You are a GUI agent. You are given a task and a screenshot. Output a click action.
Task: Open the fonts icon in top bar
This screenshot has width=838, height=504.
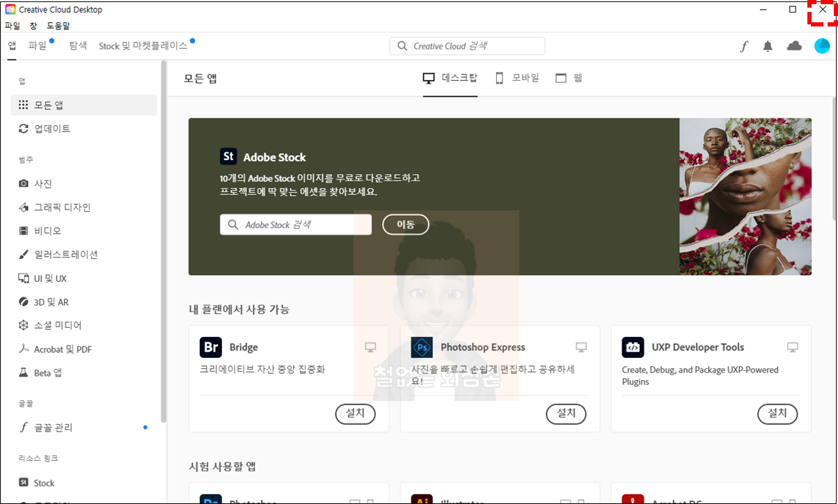744,47
